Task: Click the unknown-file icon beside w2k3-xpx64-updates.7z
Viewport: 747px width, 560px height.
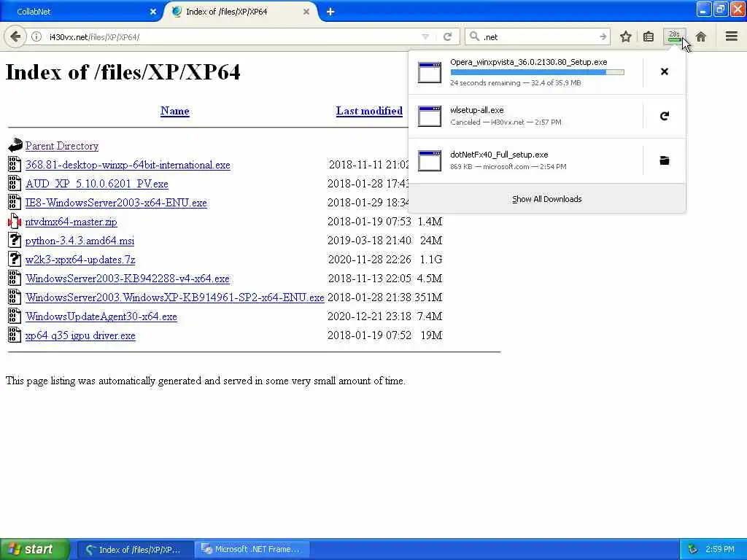Action: [15, 259]
